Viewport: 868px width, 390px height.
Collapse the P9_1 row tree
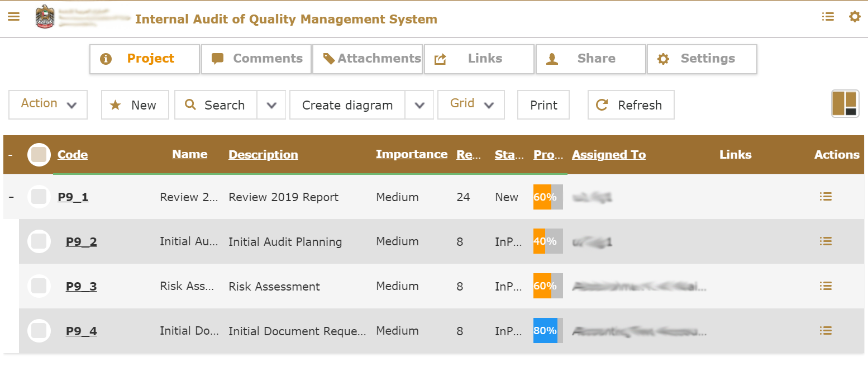[11, 197]
